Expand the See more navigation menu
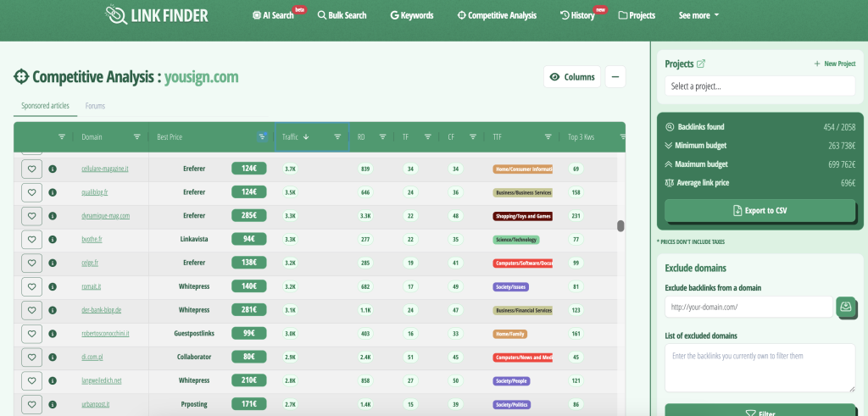This screenshot has height=416, width=868. [x=698, y=15]
